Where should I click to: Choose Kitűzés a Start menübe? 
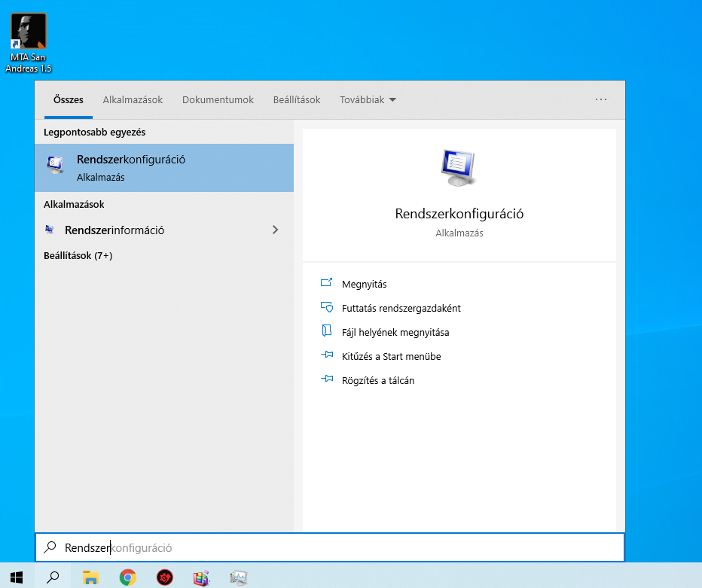click(x=391, y=357)
